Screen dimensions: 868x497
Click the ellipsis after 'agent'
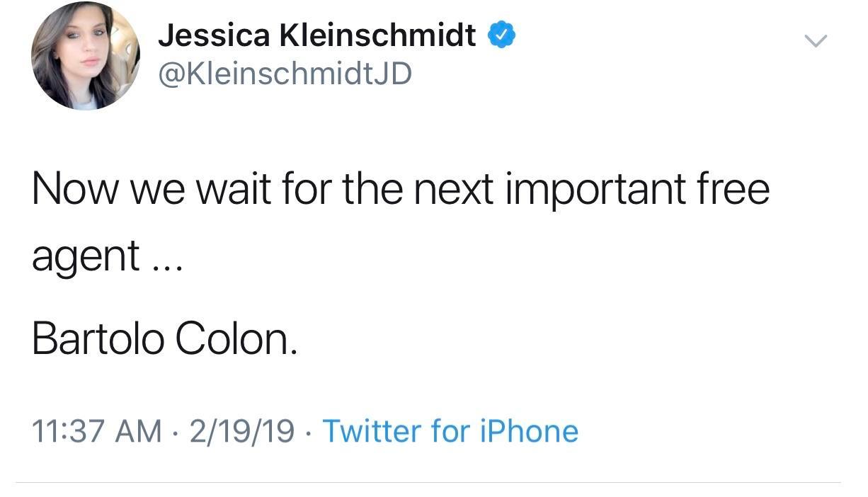[x=166, y=266]
